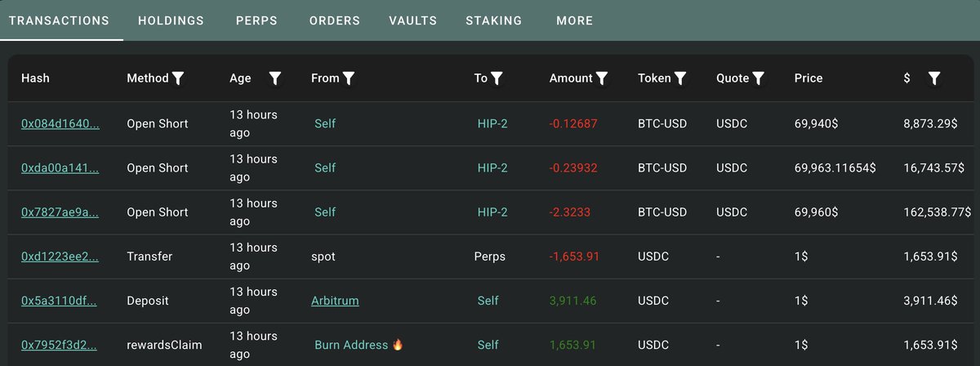This screenshot has width=980, height=366.
Task: Open transaction hash 0x084d1640
Action: [x=60, y=124]
